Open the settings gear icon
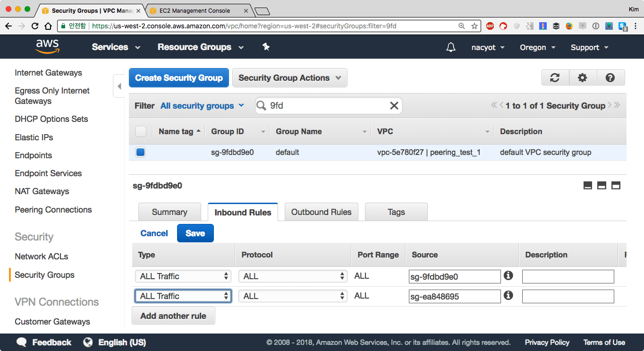The height and width of the screenshot is (351, 644). click(x=583, y=78)
